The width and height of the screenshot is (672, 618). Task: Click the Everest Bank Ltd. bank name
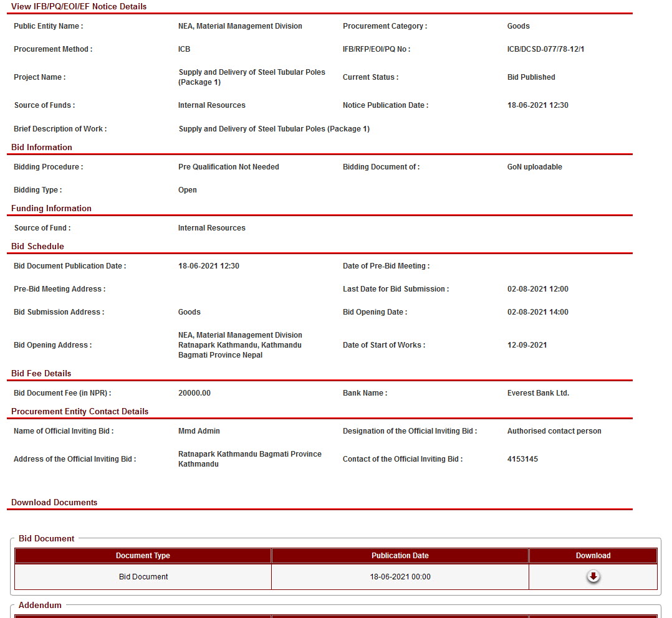(x=538, y=393)
